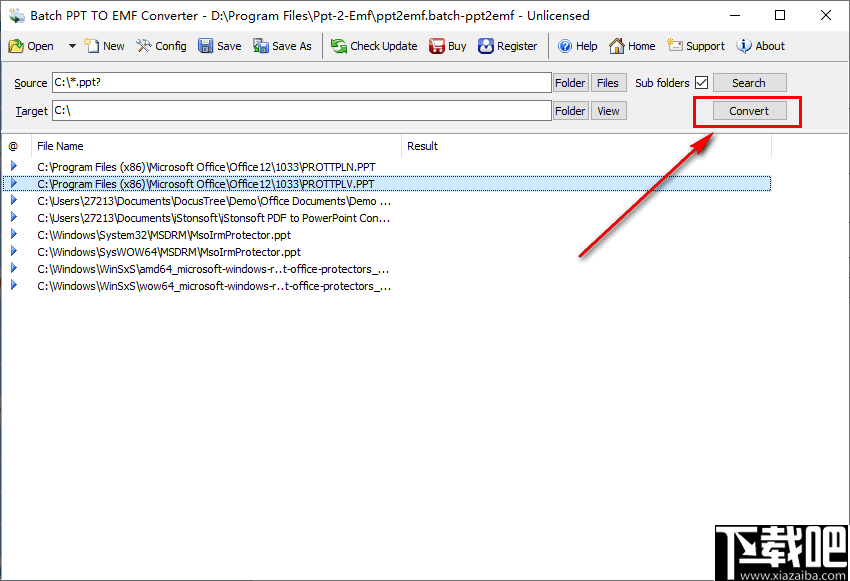The width and height of the screenshot is (850, 581).
Task: Save the current batch list
Action: click(219, 45)
